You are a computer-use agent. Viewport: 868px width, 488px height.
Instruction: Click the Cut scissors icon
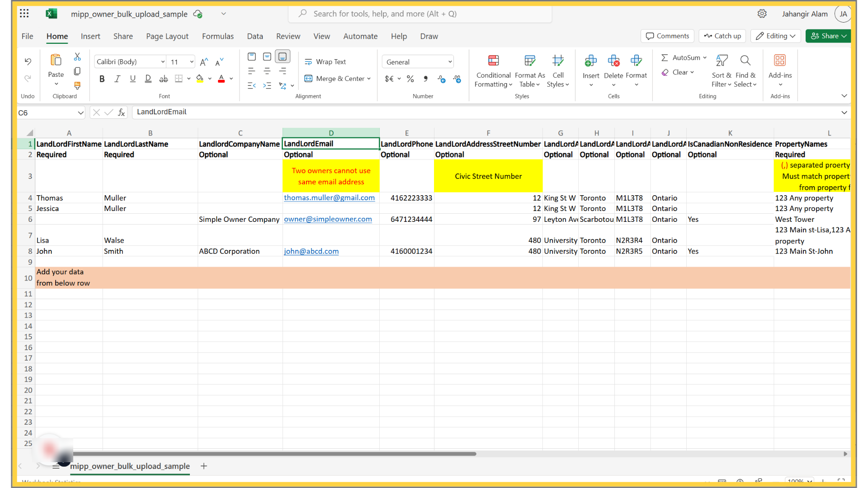(x=77, y=57)
